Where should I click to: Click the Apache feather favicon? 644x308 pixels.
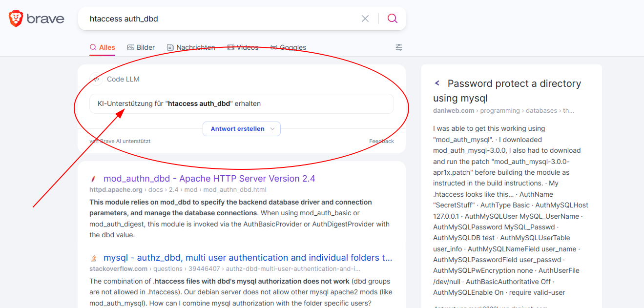93,179
